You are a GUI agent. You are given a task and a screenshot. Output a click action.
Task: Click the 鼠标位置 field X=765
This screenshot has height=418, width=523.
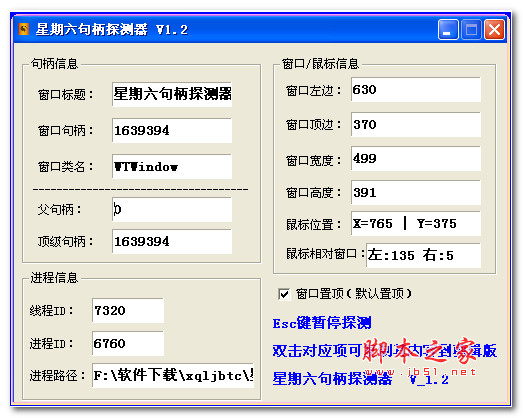416,224
